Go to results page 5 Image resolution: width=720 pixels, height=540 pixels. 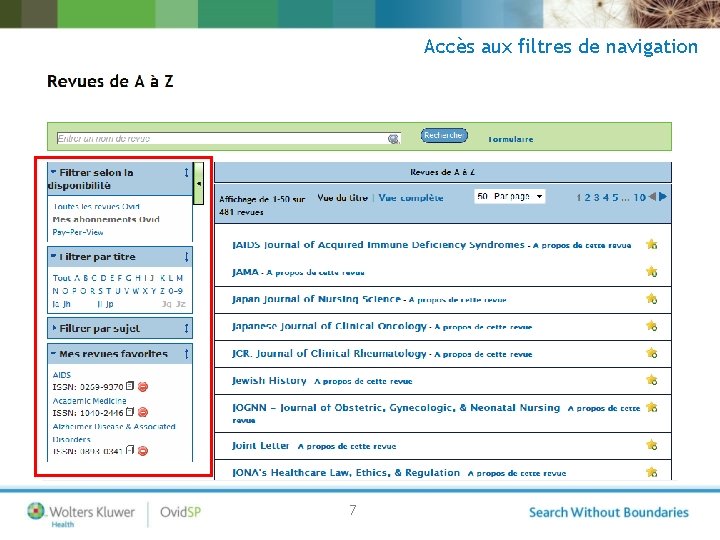coord(615,197)
